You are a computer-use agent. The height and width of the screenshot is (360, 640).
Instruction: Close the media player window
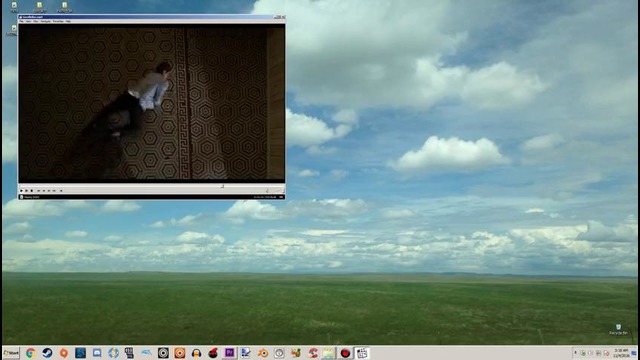(x=283, y=17)
